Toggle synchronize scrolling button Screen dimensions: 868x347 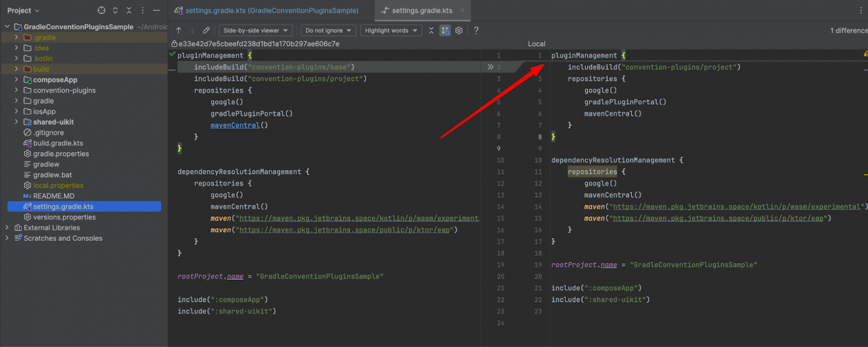(x=445, y=31)
